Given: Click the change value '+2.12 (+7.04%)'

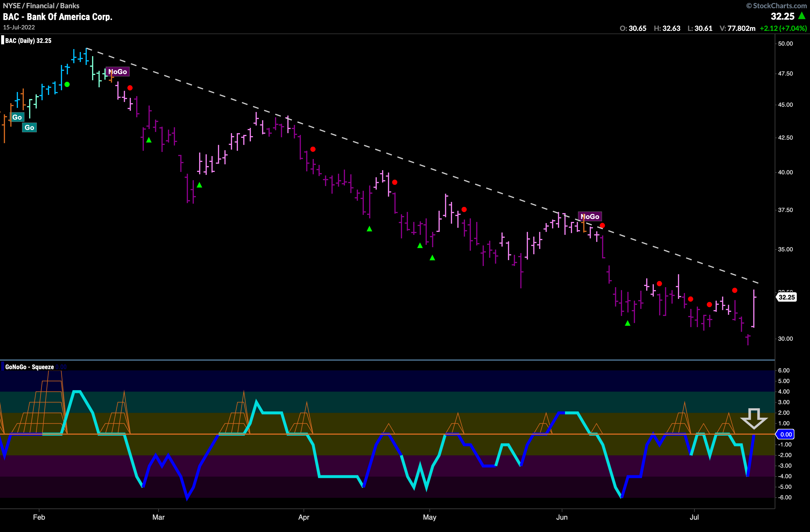Looking at the screenshot, I should pos(783,28).
